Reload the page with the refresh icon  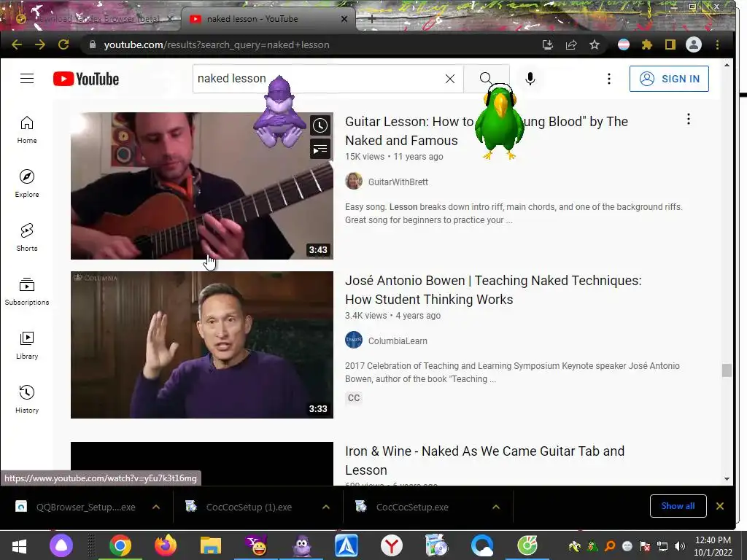coord(63,44)
